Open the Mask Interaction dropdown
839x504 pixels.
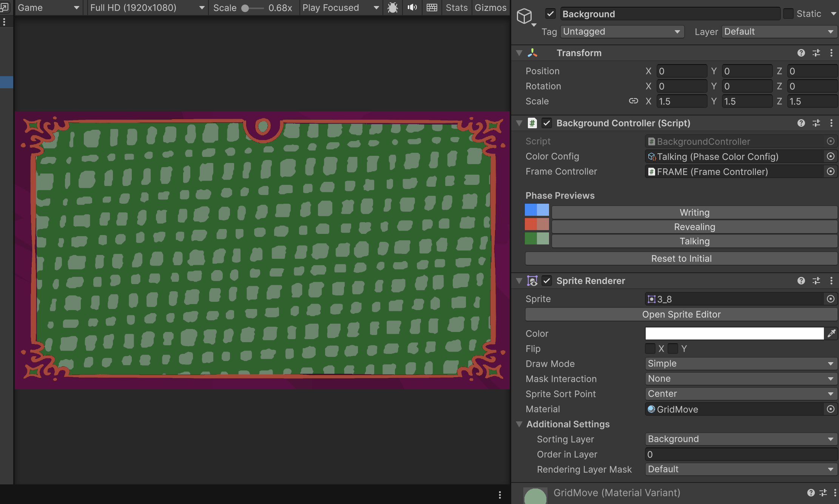(741, 379)
